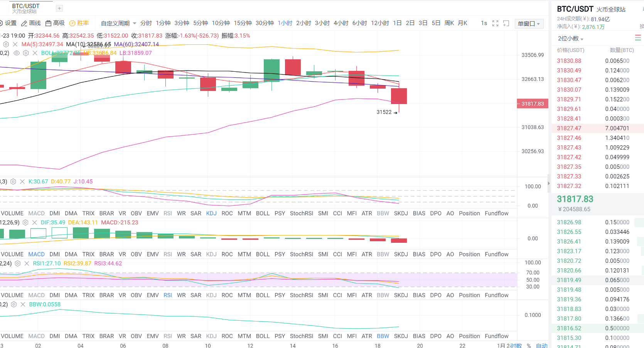Open the 胜率 win-rate feature
The width and height of the screenshot is (644, 348).
click(x=79, y=23)
